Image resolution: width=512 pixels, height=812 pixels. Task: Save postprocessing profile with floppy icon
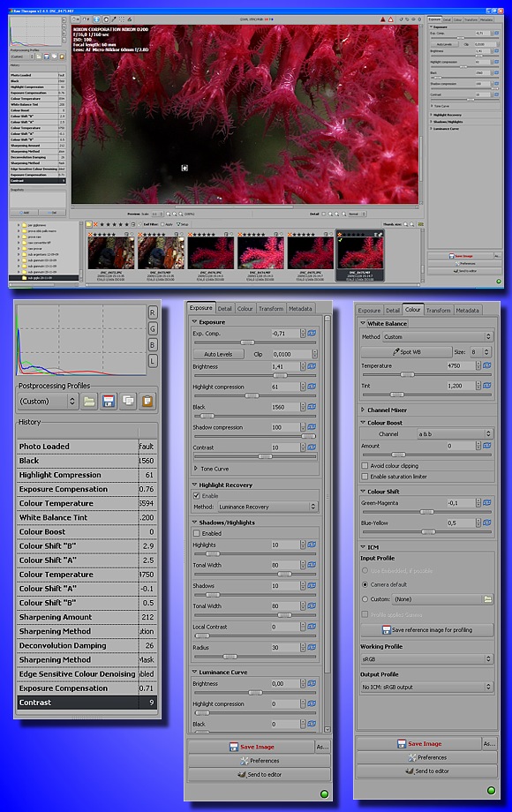tap(109, 402)
